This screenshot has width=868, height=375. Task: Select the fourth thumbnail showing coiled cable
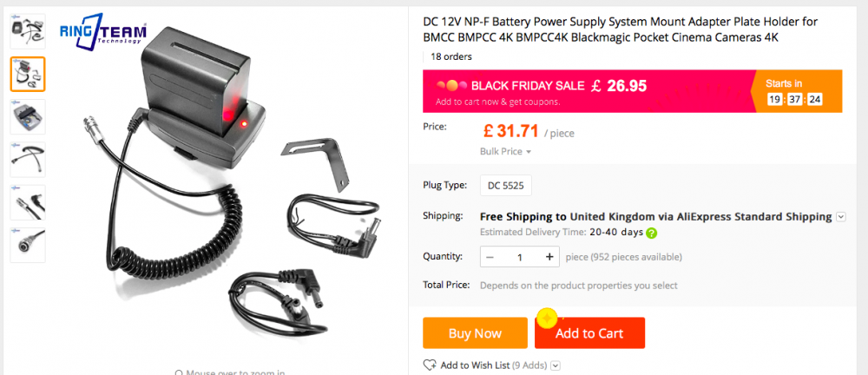pyautogui.click(x=28, y=159)
